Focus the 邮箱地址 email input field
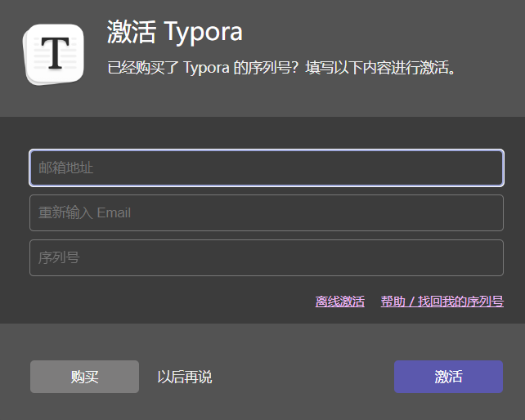The width and height of the screenshot is (525, 420). (267, 168)
